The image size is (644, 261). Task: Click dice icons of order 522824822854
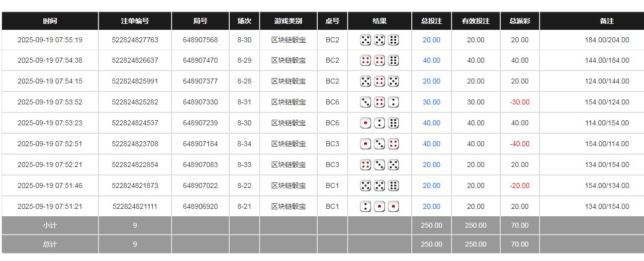pyautogui.click(x=379, y=165)
